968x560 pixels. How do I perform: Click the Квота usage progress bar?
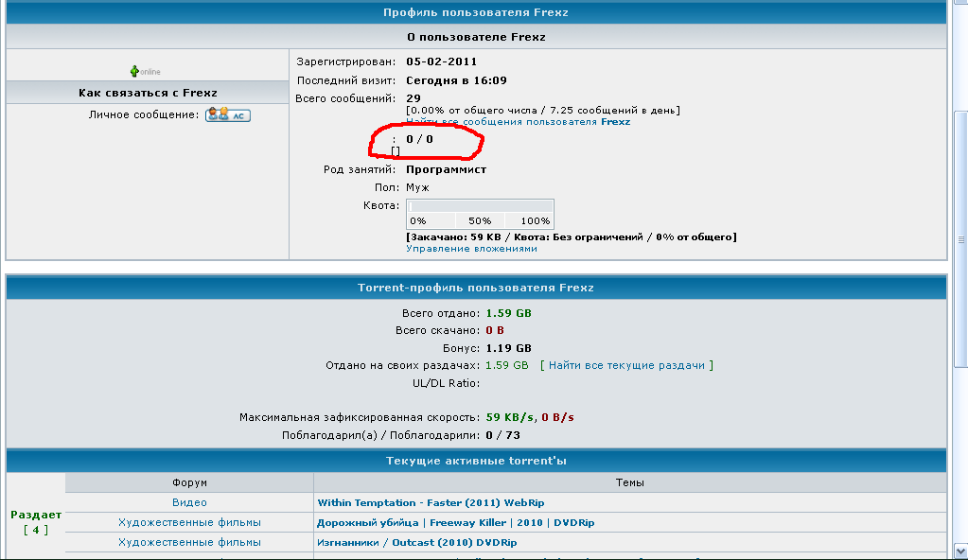(x=480, y=205)
